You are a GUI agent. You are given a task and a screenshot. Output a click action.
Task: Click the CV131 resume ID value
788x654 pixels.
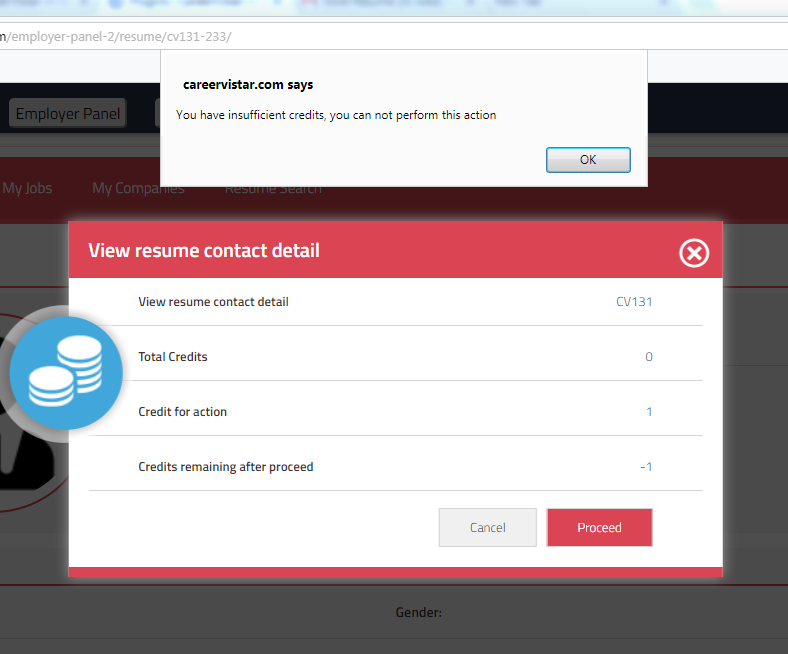pos(634,302)
